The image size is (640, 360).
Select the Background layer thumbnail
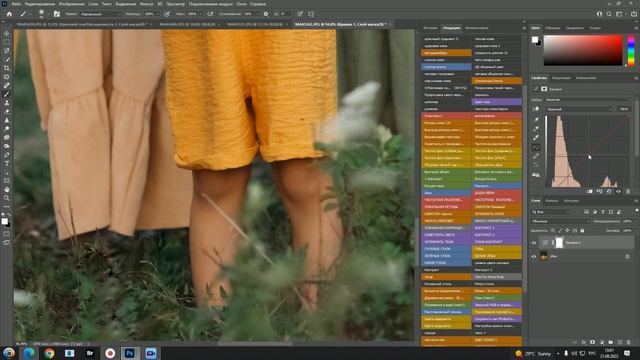point(544,257)
